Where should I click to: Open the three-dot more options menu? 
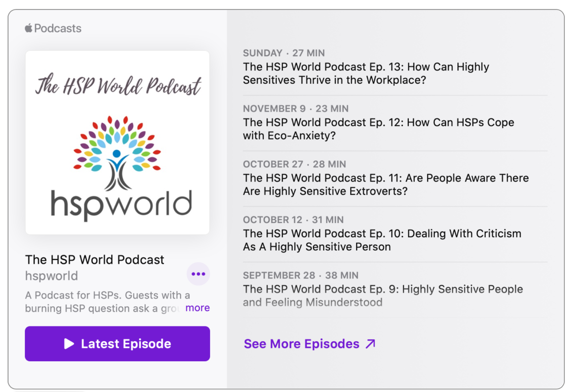click(x=198, y=274)
